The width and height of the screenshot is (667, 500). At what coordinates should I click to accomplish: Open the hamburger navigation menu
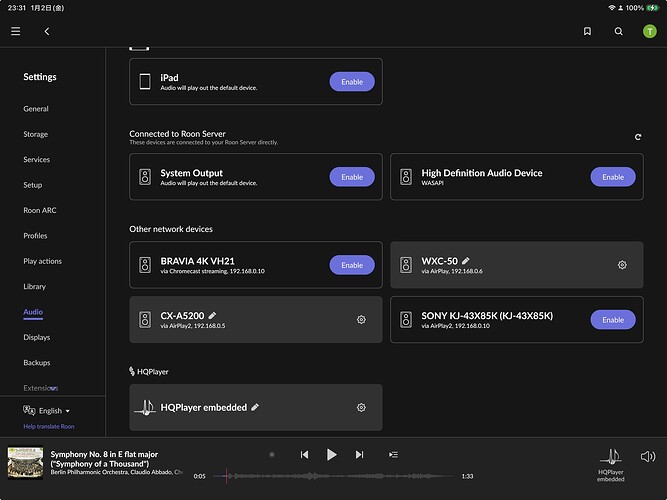pyautogui.click(x=15, y=32)
